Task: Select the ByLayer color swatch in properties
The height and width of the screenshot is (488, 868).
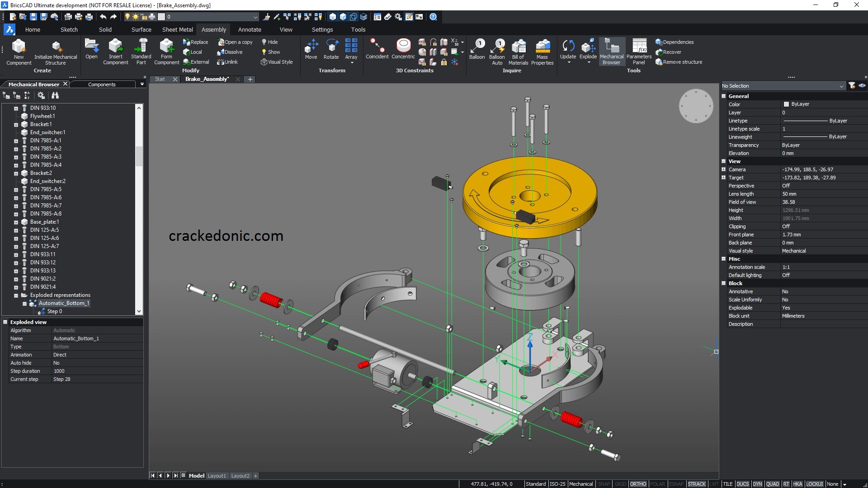Action: (x=786, y=103)
